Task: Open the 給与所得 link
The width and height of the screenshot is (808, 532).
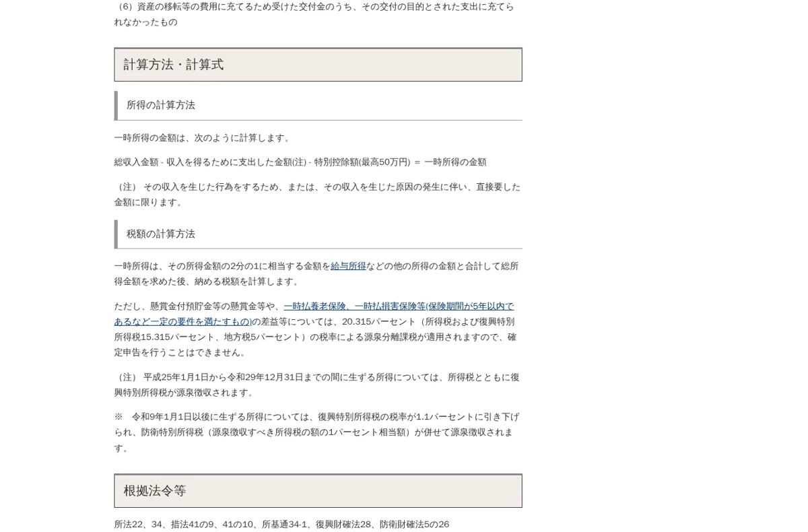Action: [348, 266]
